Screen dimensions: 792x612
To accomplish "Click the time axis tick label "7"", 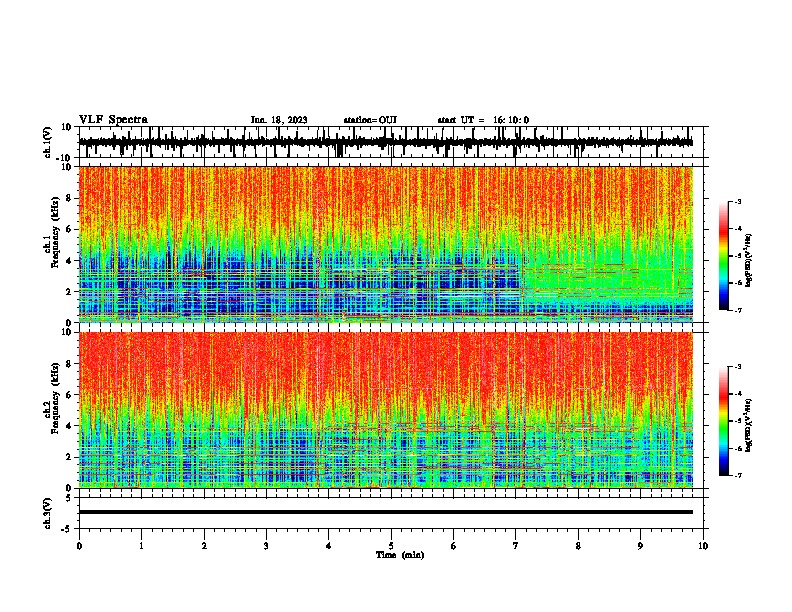I will 516,546.
